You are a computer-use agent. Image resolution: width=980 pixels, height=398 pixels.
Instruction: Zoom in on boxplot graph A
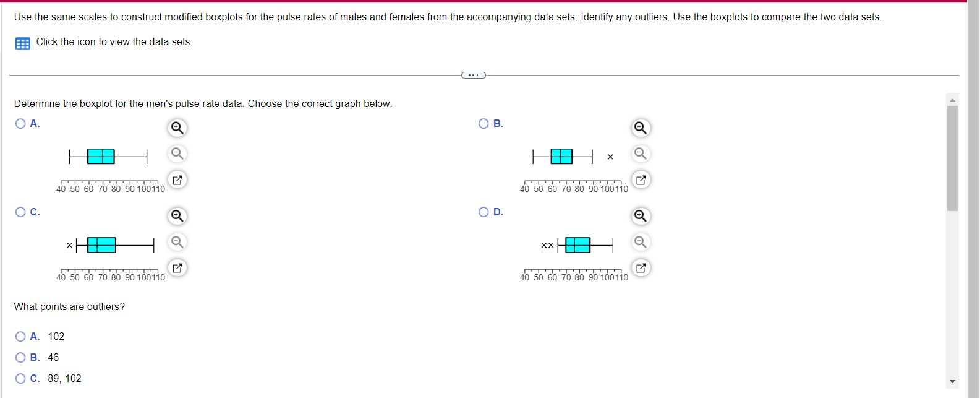[x=177, y=128]
